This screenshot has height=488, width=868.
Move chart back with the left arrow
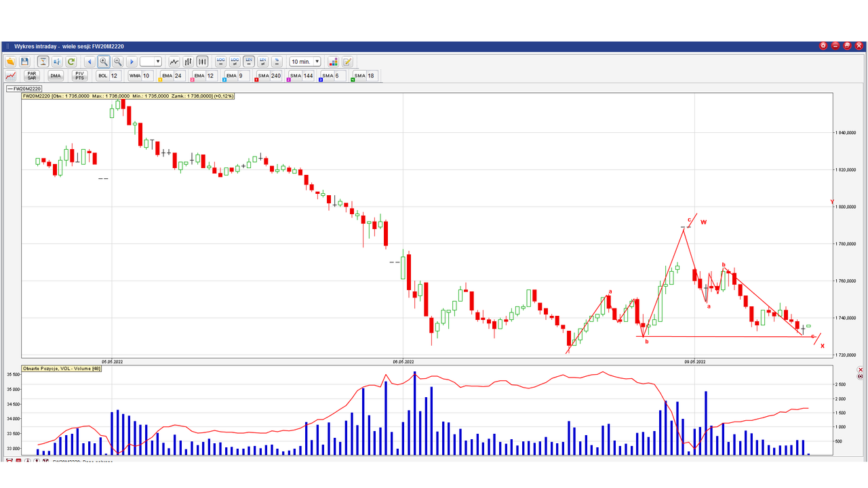[x=90, y=62]
